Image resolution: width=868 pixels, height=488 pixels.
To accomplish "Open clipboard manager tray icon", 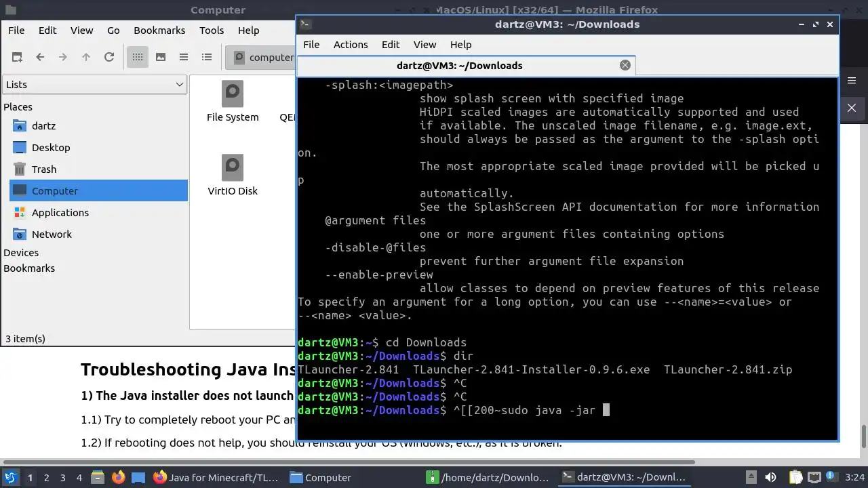I will point(795,477).
